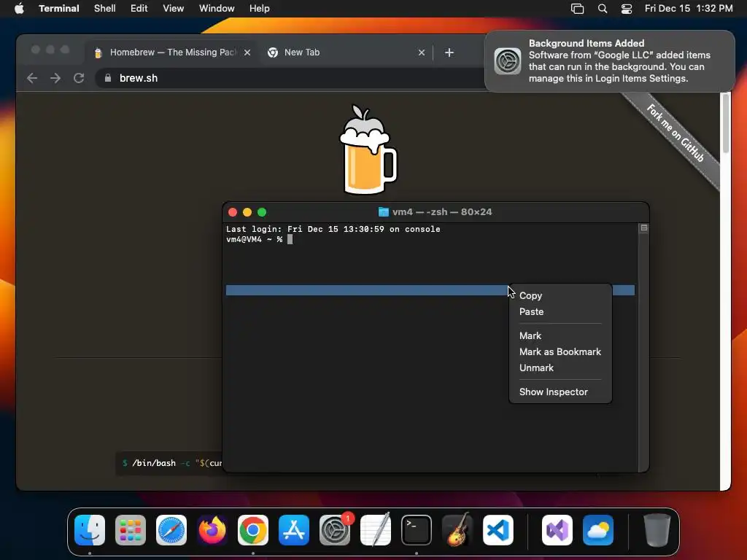Choose Show Inspector
The image size is (747, 560).
560,392
